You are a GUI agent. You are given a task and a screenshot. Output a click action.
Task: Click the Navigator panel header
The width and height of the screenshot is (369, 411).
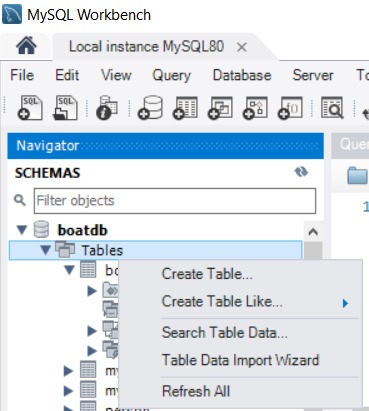tap(166, 146)
